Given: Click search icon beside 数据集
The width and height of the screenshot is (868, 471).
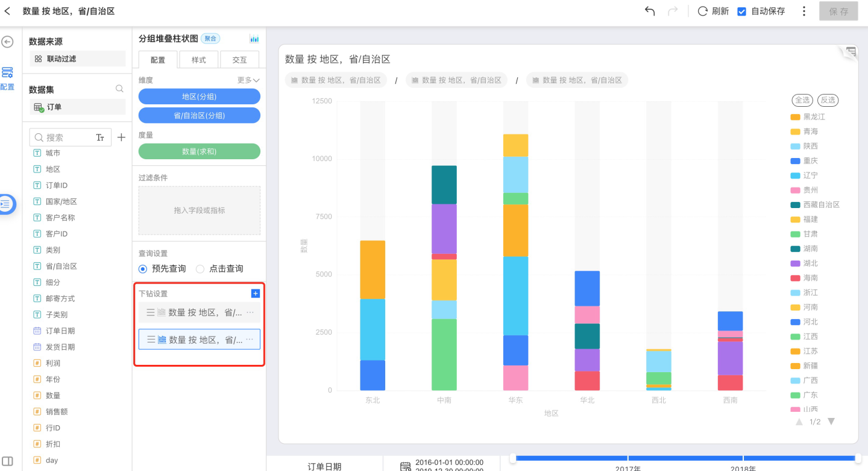Looking at the screenshot, I should click(x=119, y=89).
